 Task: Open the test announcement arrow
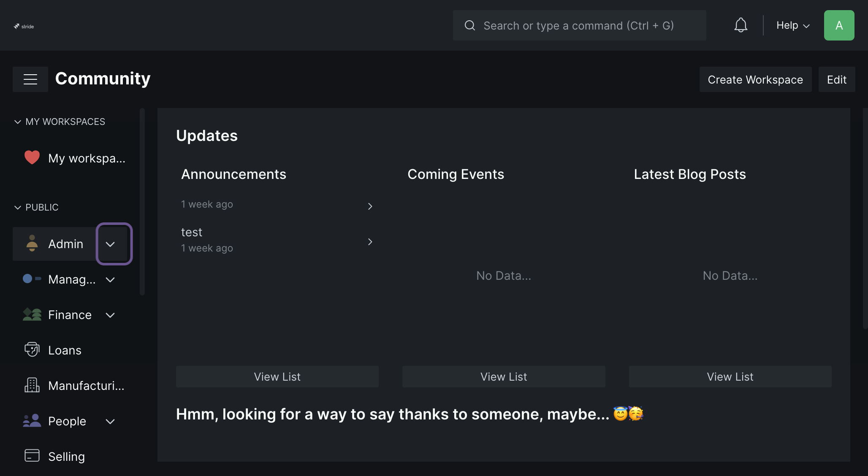coord(370,242)
